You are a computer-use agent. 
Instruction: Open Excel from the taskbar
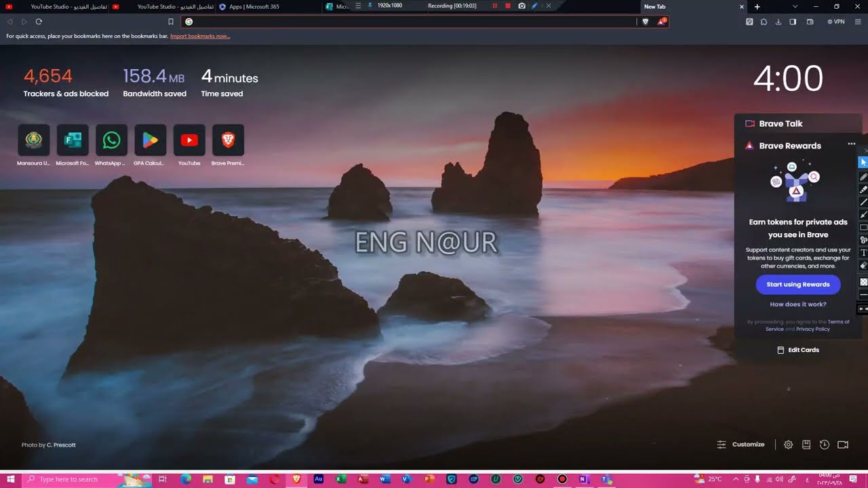tap(340, 479)
